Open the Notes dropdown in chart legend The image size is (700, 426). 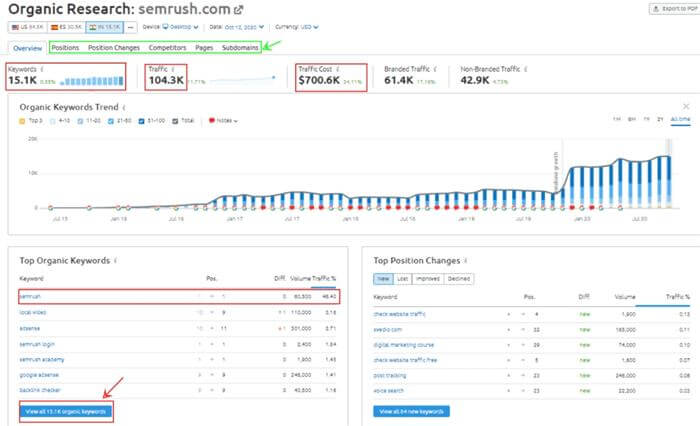point(223,121)
